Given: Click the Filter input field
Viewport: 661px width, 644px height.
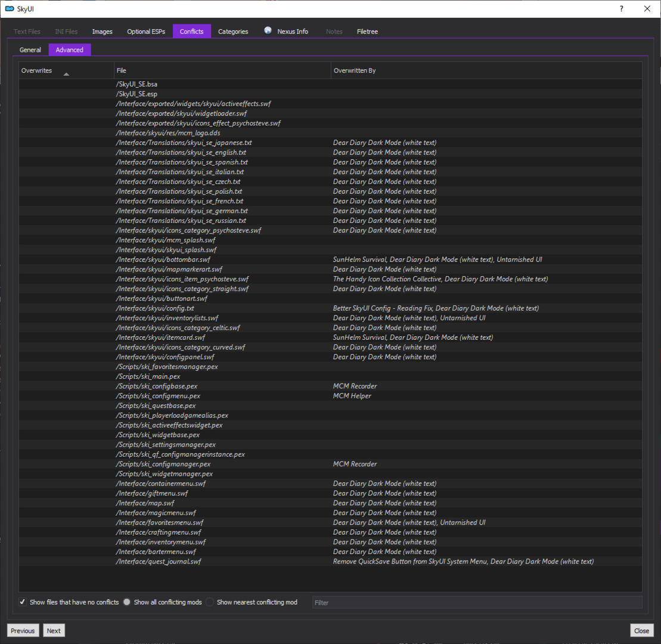Looking at the screenshot, I should pyautogui.click(x=477, y=602).
